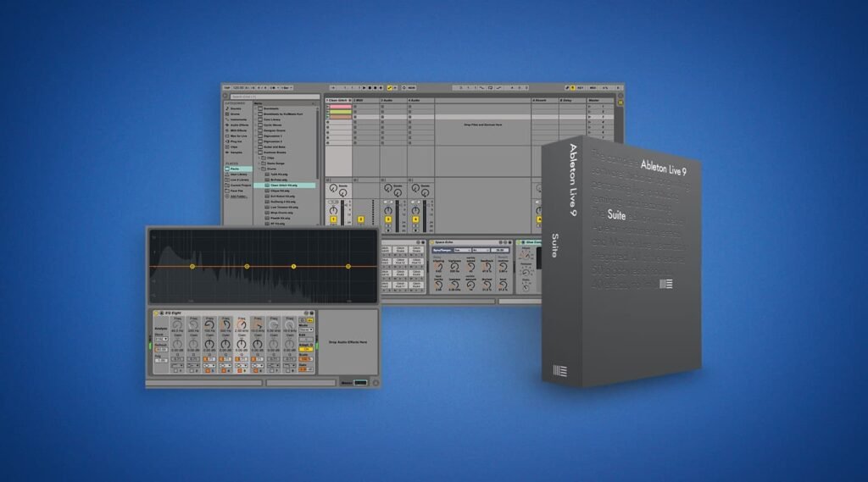The width and height of the screenshot is (868, 482).
Task: Expand the Clips folder in browser list
Action: (x=259, y=158)
